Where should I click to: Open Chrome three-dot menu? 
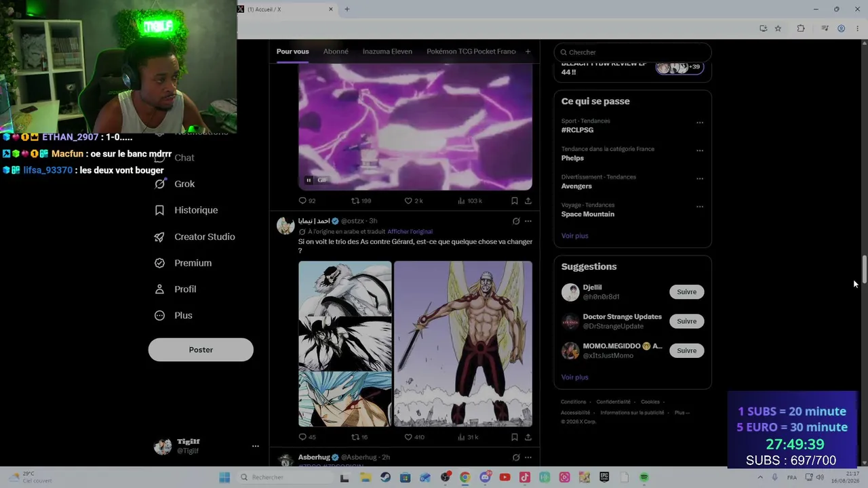click(x=858, y=28)
